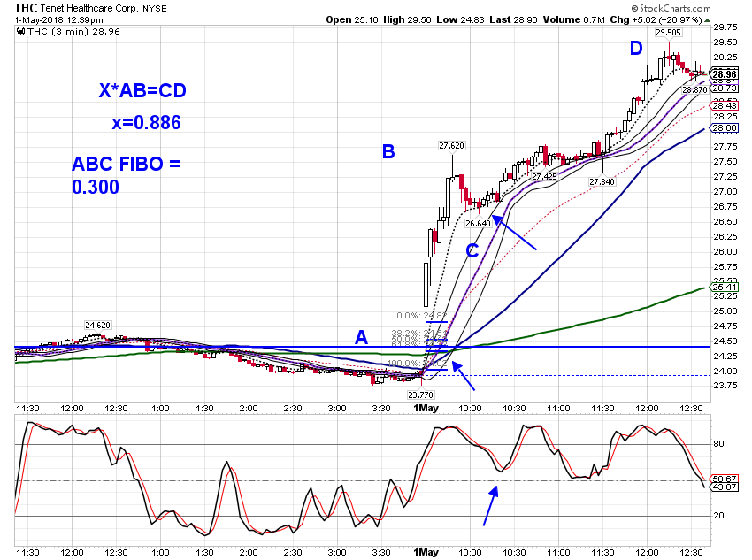Click the 23.770 low price label
Viewport: 752px width, 560px height.
(420, 395)
